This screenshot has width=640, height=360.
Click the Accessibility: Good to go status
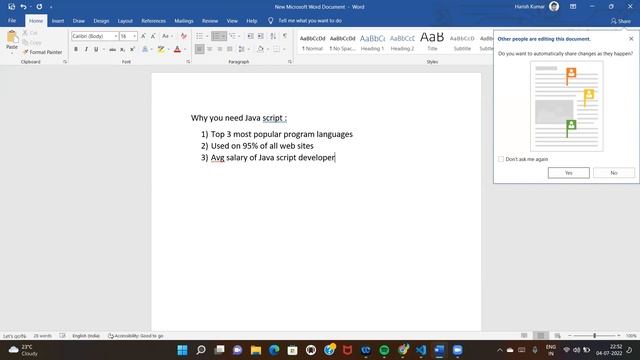pyautogui.click(x=136, y=336)
